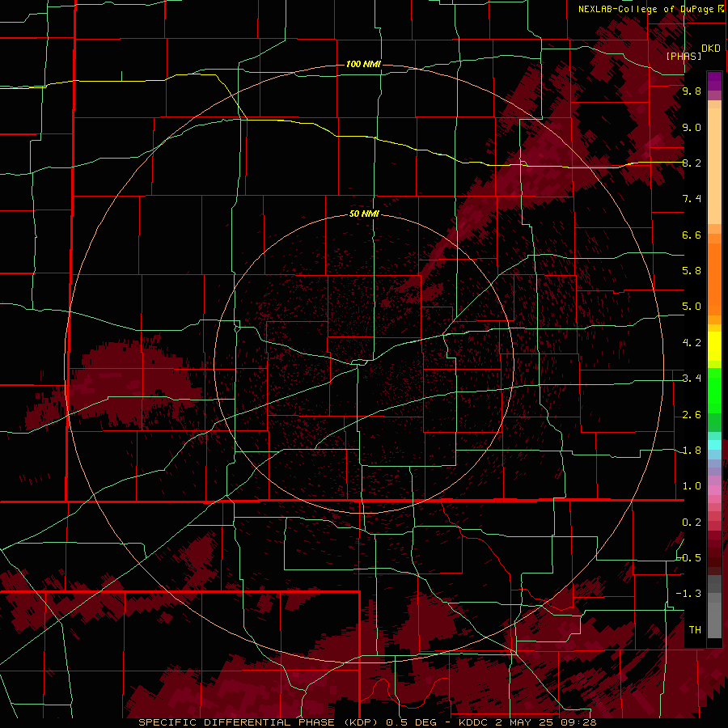This screenshot has height=728, width=728.
Task: Pick the orange segment of the color bar
Action: coord(714,280)
